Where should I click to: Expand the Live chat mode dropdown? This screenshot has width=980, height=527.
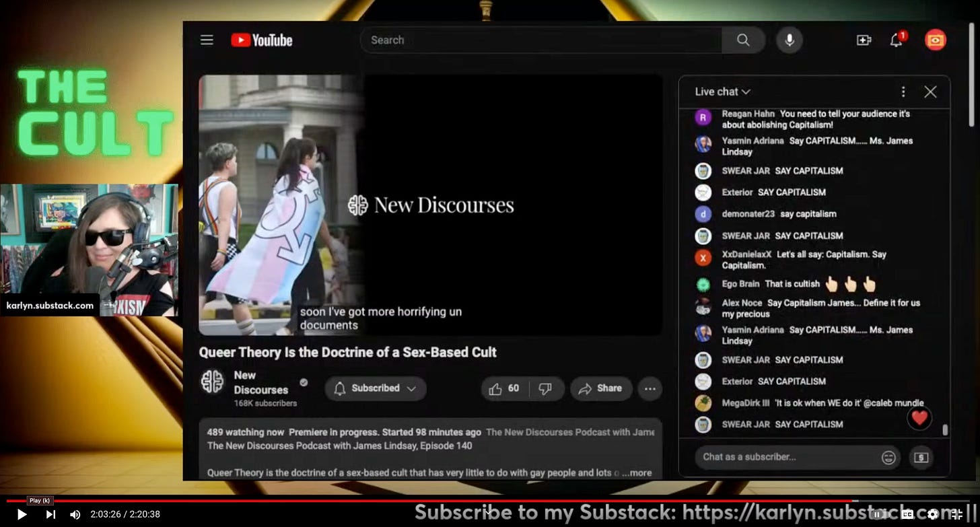[722, 92]
